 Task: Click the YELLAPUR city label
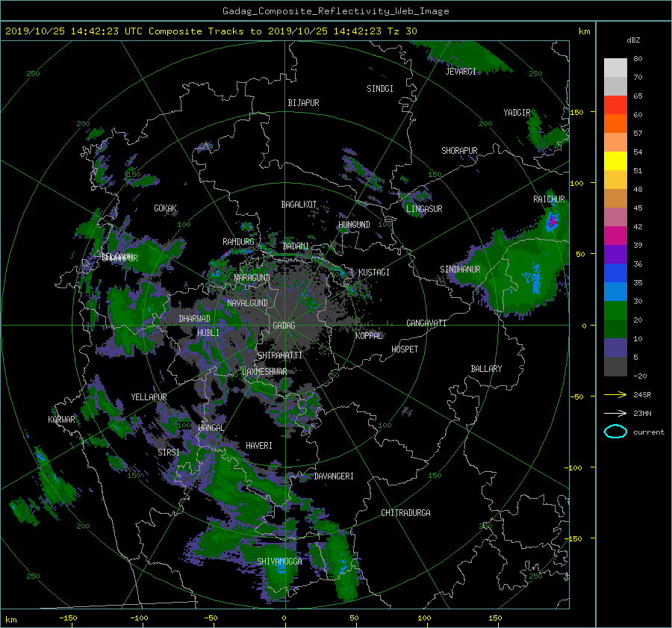[x=149, y=397]
